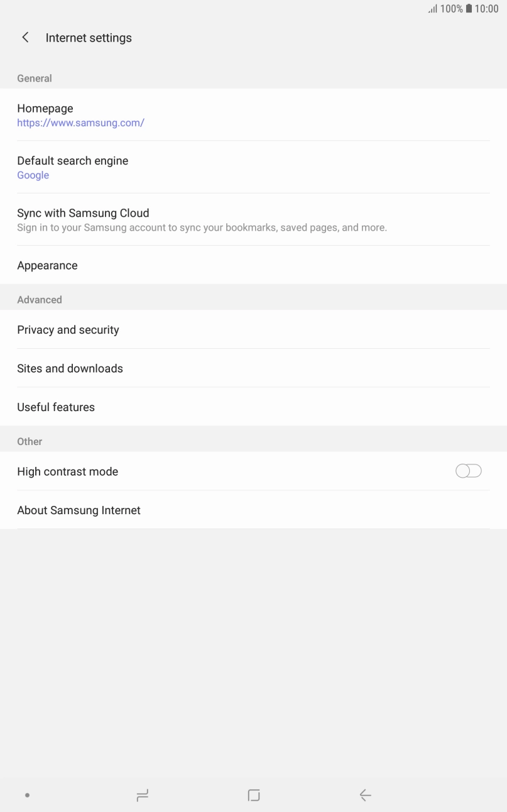
Task: Enable the High contrast mode switch
Action: (468, 471)
